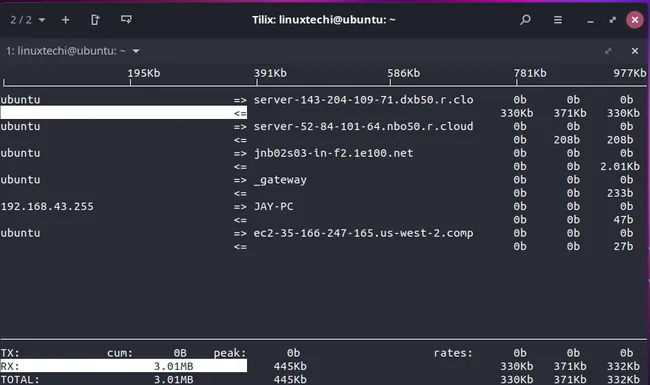The height and width of the screenshot is (385, 650).
Task: Close the terminal pane
Action: 635,51
